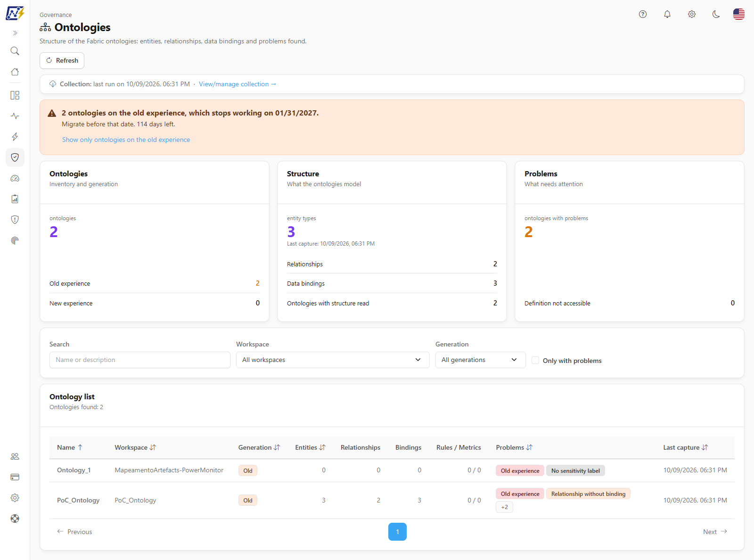Open the All workspaces dropdown
Screen dimensions: 754x560
(333, 360)
